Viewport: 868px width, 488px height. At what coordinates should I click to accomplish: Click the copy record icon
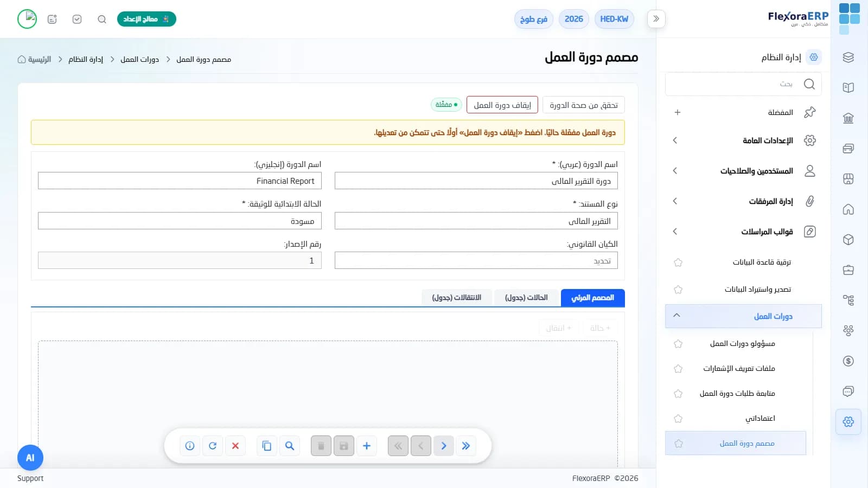[267, 446]
